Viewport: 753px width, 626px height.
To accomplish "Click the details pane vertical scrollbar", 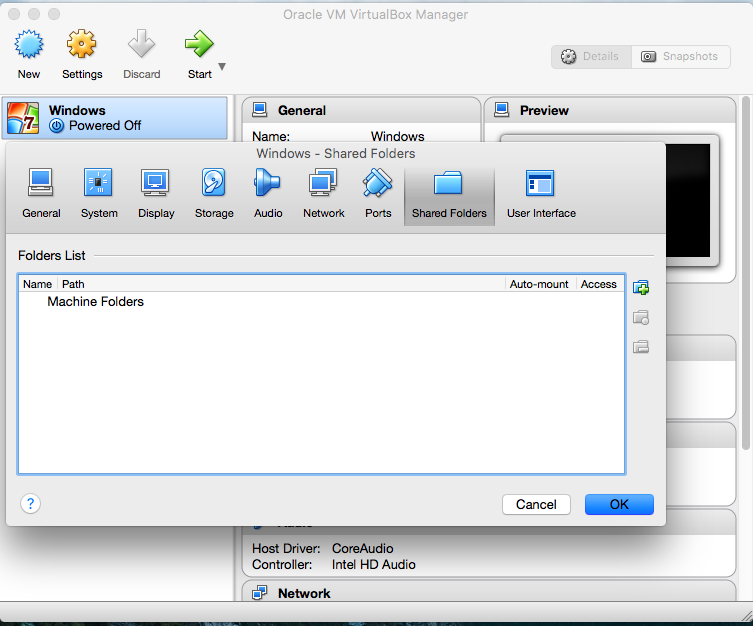I will tap(746, 273).
